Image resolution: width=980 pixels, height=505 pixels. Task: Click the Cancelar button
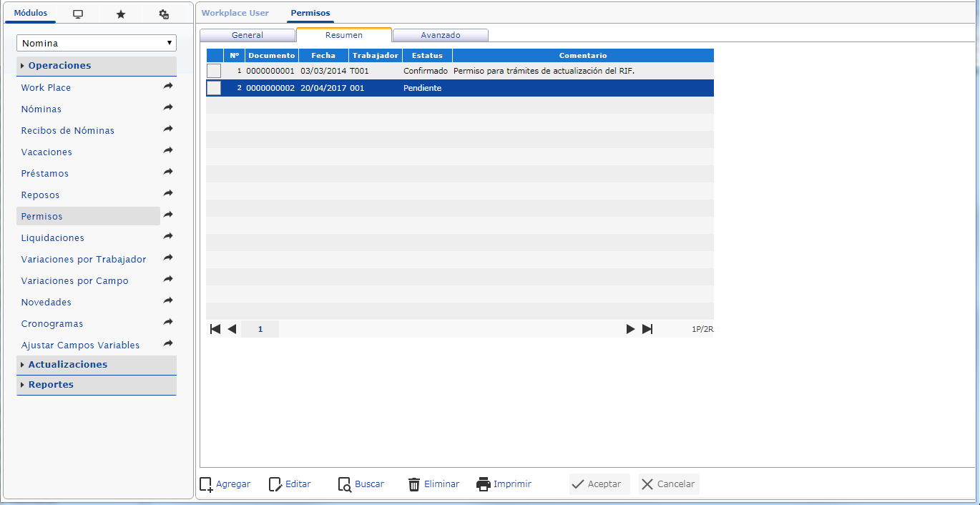pyautogui.click(x=669, y=484)
